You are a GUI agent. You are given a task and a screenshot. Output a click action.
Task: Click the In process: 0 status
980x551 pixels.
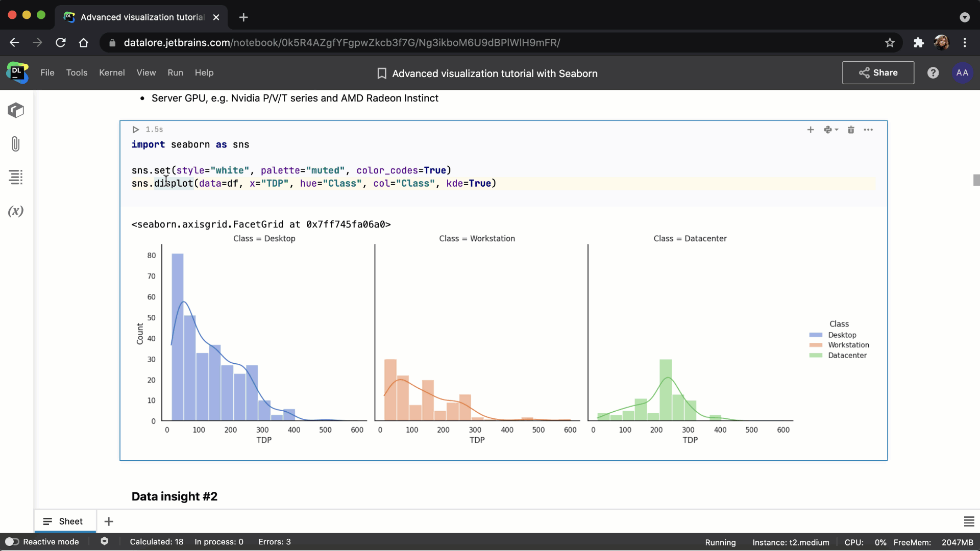pyautogui.click(x=219, y=542)
